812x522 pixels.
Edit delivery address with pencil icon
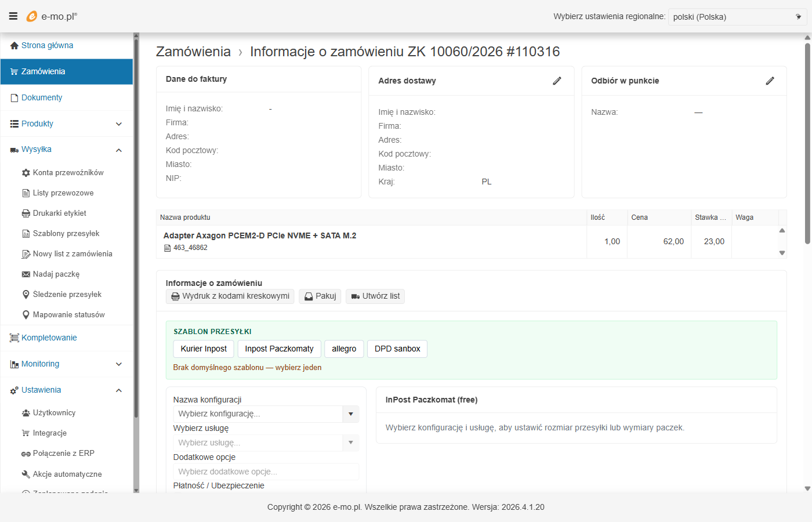557,81
